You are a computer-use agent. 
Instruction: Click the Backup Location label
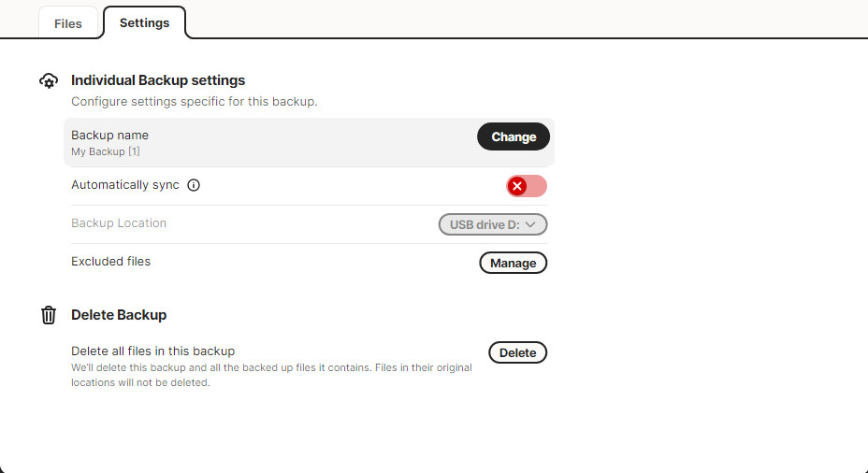(119, 223)
